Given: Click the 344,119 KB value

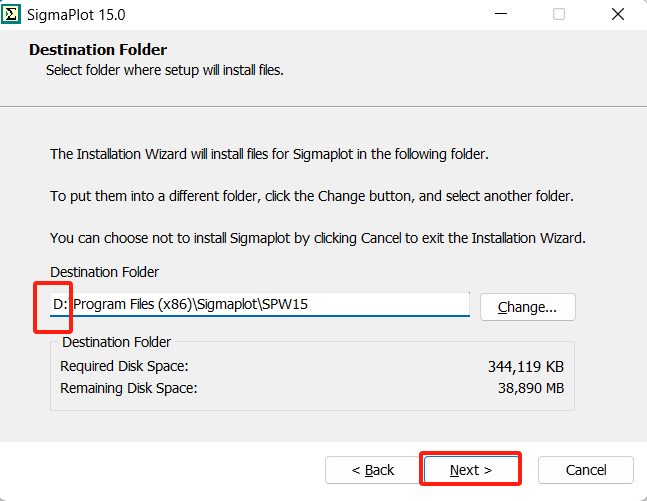Looking at the screenshot, I should click(526, 366).
